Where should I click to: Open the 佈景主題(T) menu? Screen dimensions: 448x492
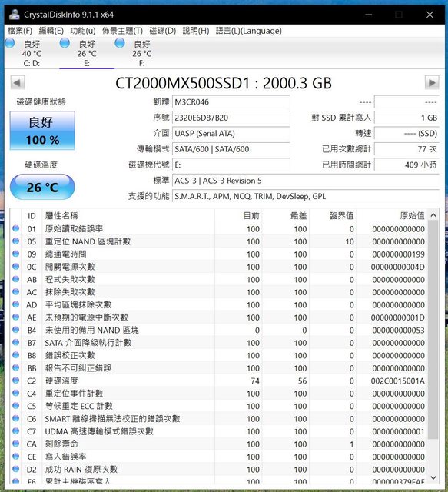coord(122,31)
